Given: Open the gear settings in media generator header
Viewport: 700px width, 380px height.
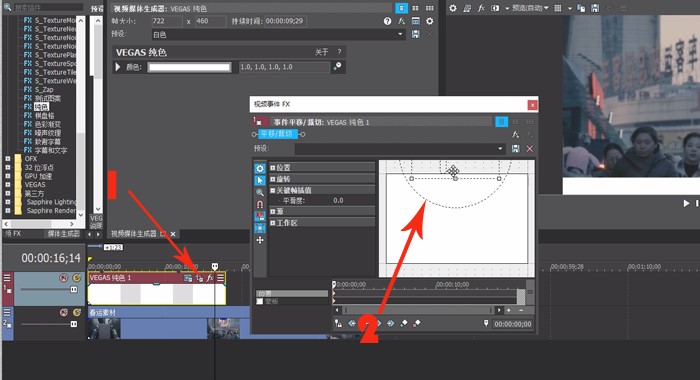Looking at the screenshot, I should [x=429, y=21].
